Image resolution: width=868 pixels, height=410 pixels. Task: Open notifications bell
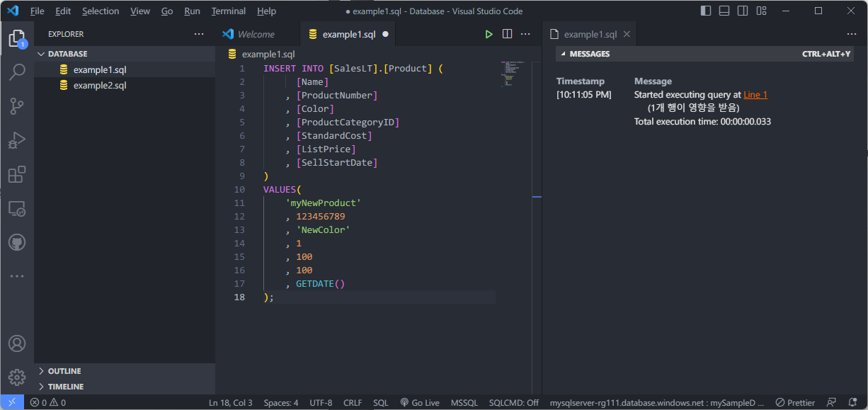852,402
